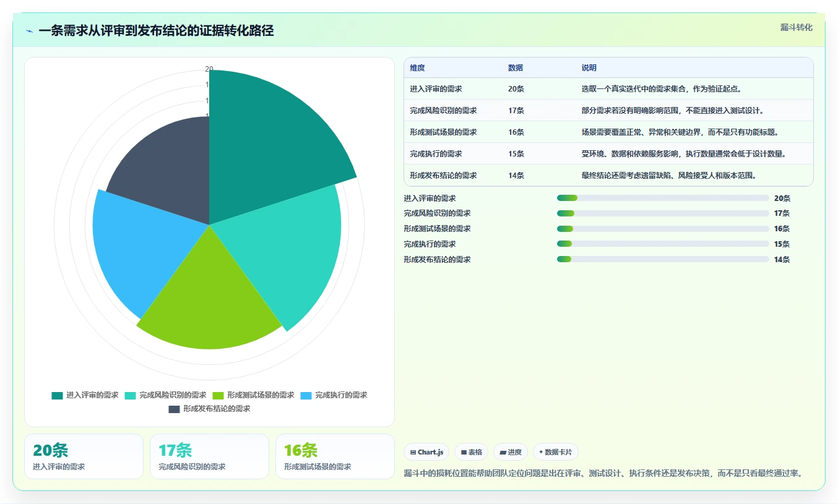Click the 完成执行的需求 progress bar
This screenshot has height=504, width=838.
click(663, 244)
